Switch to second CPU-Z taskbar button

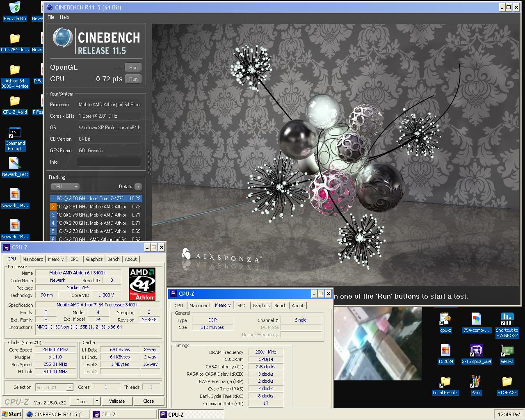point(192,414)
